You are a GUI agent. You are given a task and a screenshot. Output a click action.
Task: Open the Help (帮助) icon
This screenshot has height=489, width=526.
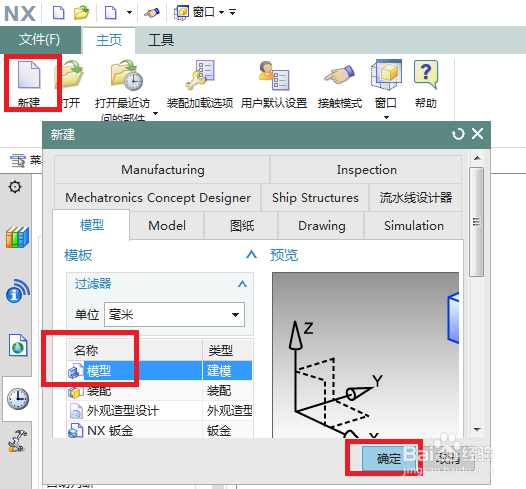coord(426,74)
